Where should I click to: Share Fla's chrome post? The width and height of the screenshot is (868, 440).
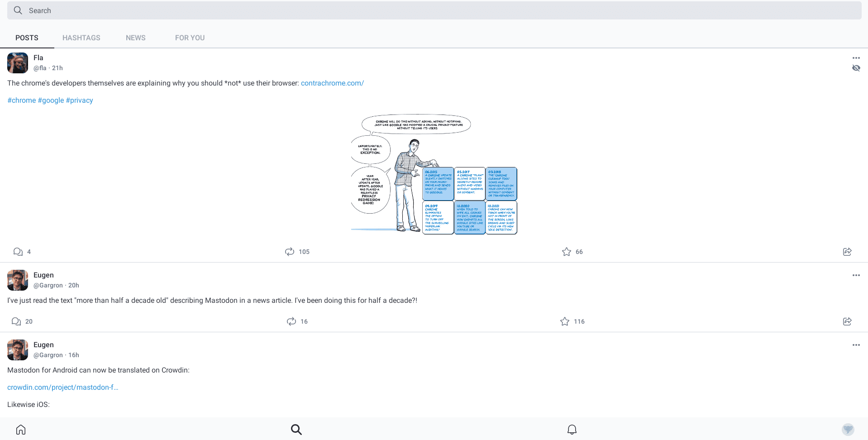coord(847,252)
